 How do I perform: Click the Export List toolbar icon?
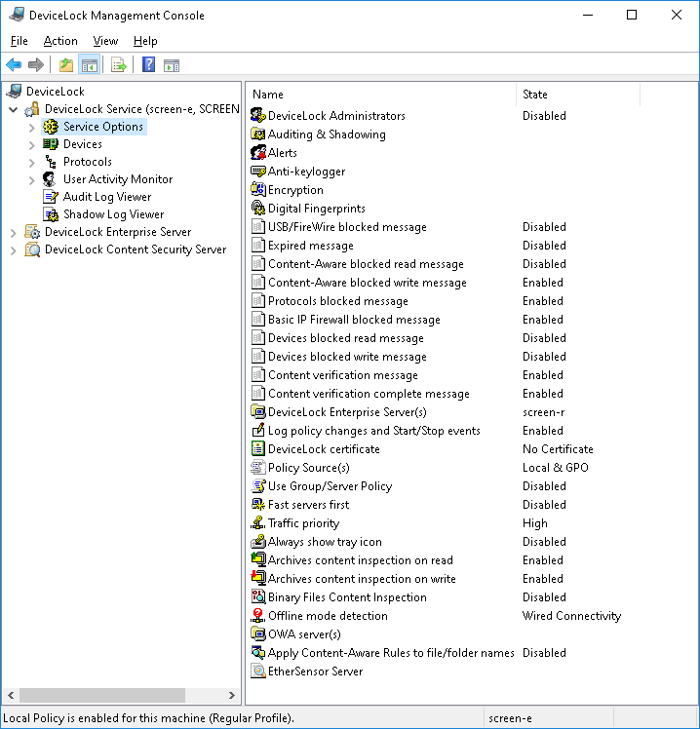[x=118, y=65]
